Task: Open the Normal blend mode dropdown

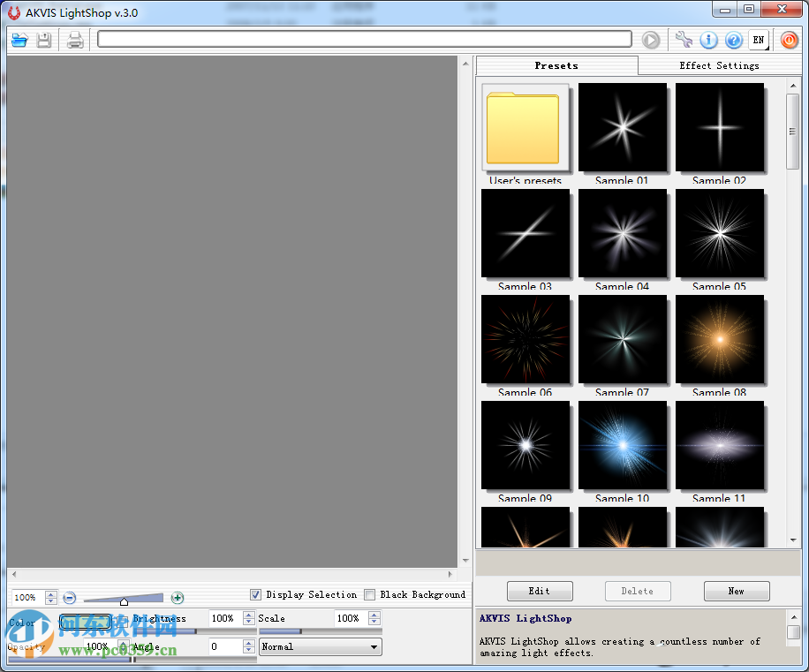Action: pos(321,647)
